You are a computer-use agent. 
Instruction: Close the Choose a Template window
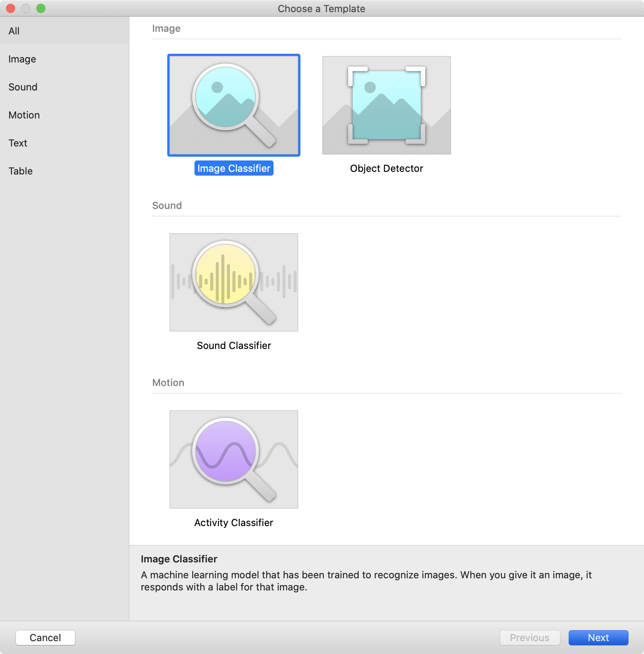coord(11,8)
